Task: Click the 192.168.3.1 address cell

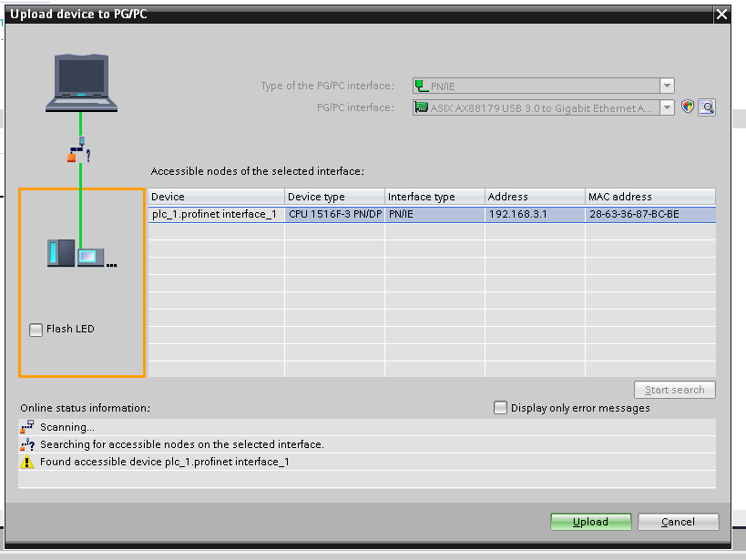Action: [x=536, y=215]
